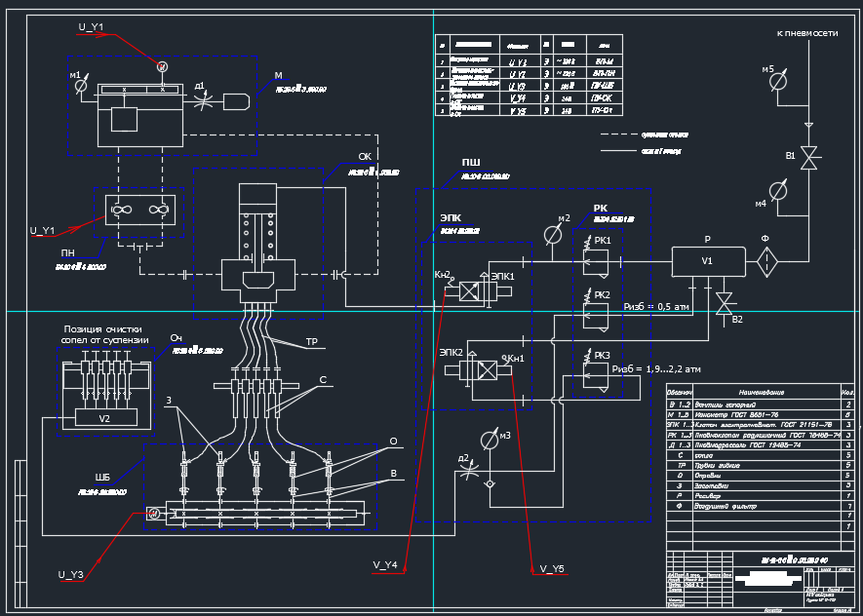This screenshot has width=863, height=616.
Task: Click the В1 valve label
Action: 790,156
